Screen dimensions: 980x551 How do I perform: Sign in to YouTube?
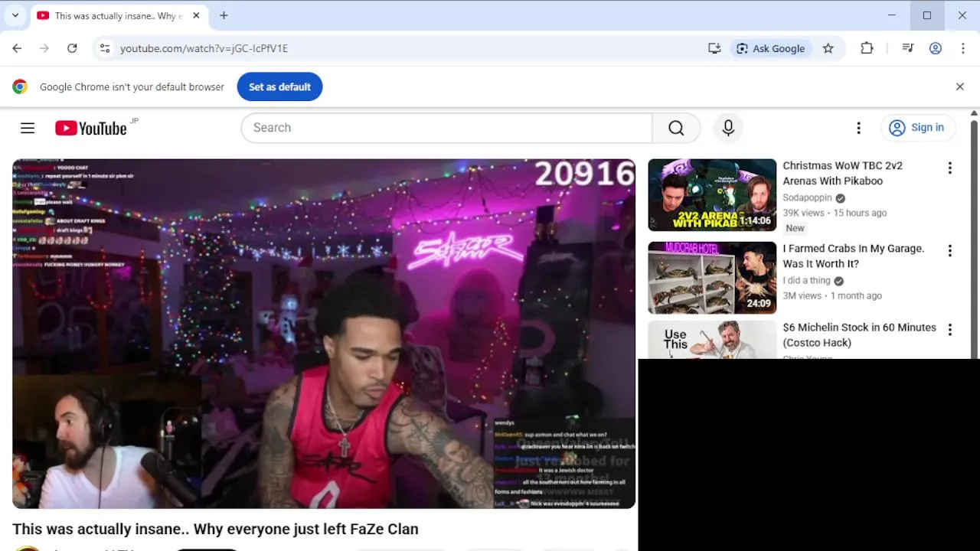pos(917,128)
